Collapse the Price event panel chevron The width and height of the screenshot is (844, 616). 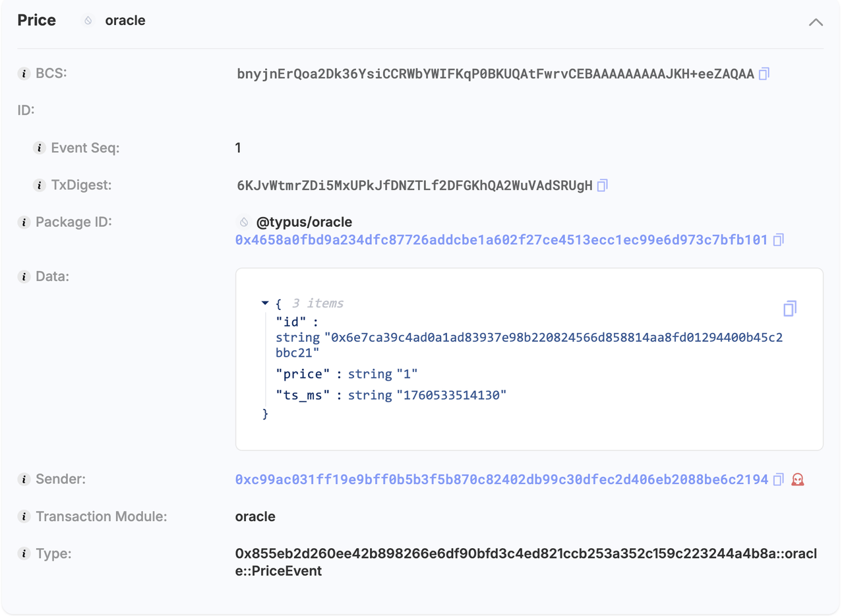click(816, 22)
